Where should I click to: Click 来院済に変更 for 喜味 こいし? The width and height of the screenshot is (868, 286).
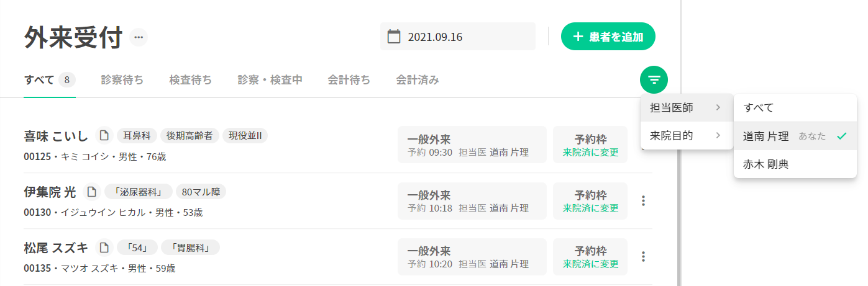pos(590,152)
